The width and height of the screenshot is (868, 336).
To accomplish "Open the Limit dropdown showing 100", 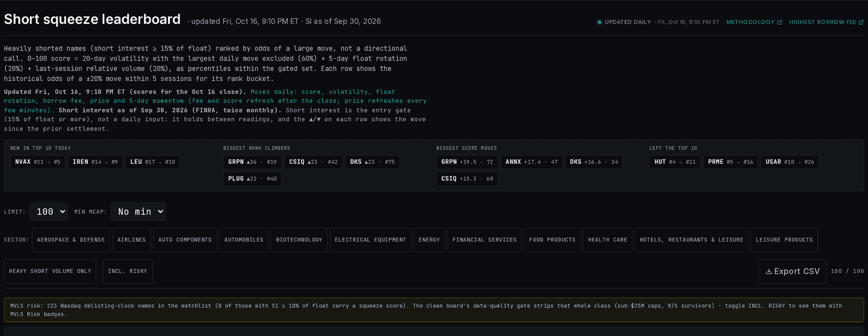I will [x=49, y=212].
